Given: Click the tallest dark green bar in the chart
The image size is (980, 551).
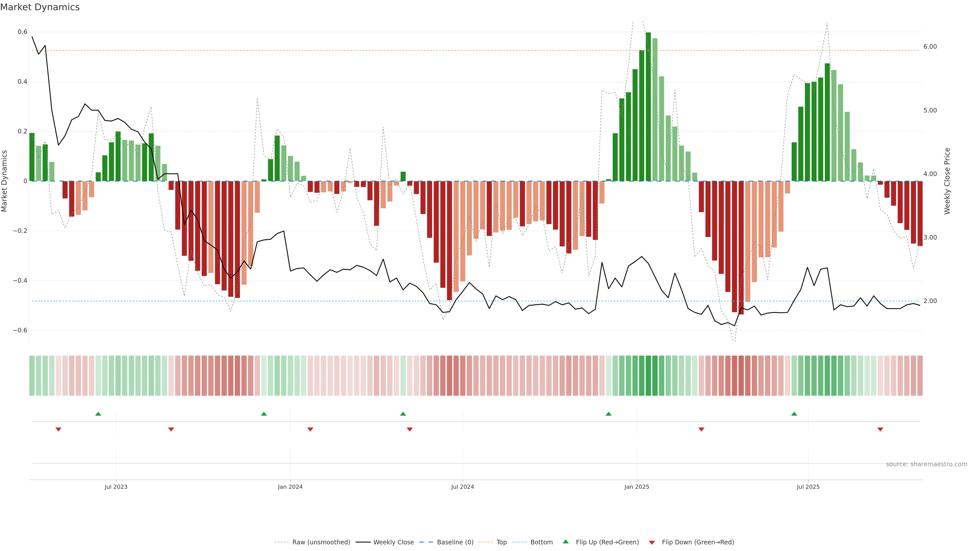Looking at the screenshot, I should coord(648,106).
